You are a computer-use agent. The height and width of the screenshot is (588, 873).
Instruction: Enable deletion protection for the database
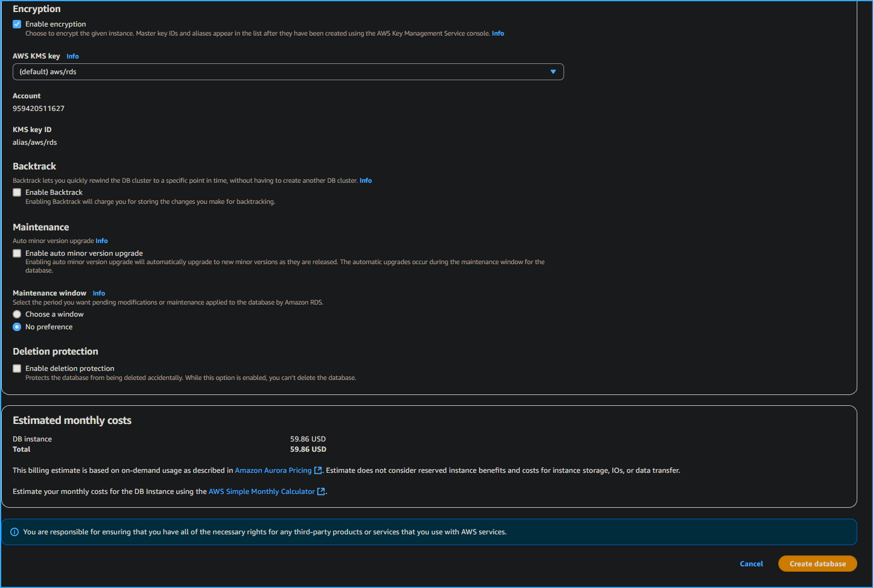click(x=17, y=368)
